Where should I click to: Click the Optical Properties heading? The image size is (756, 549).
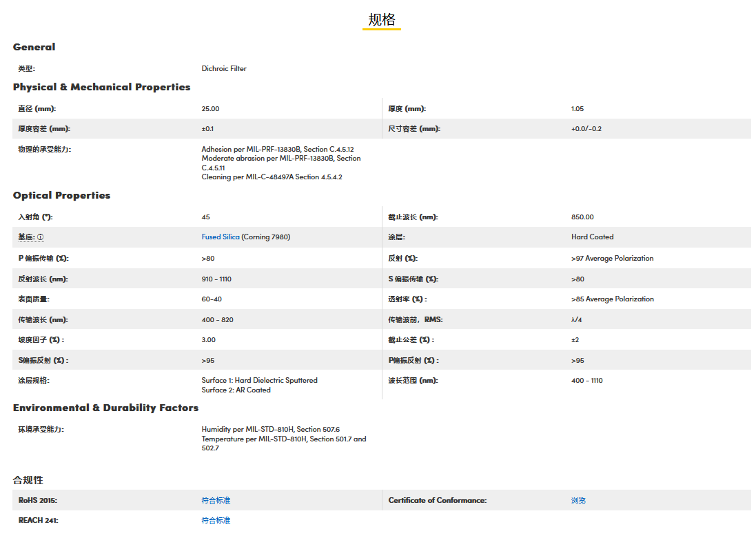click(x=61, y=195)
